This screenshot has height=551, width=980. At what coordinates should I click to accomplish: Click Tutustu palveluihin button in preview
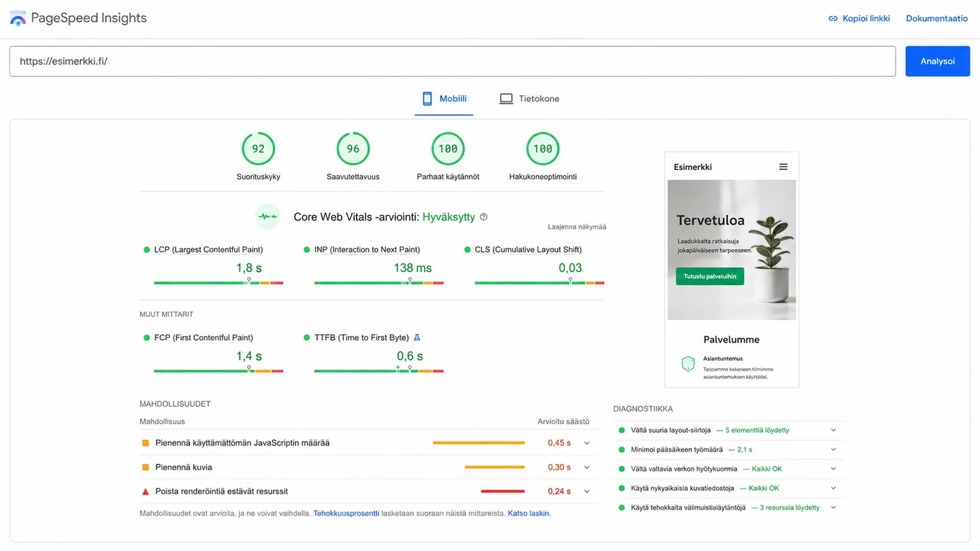pos(710,276)
